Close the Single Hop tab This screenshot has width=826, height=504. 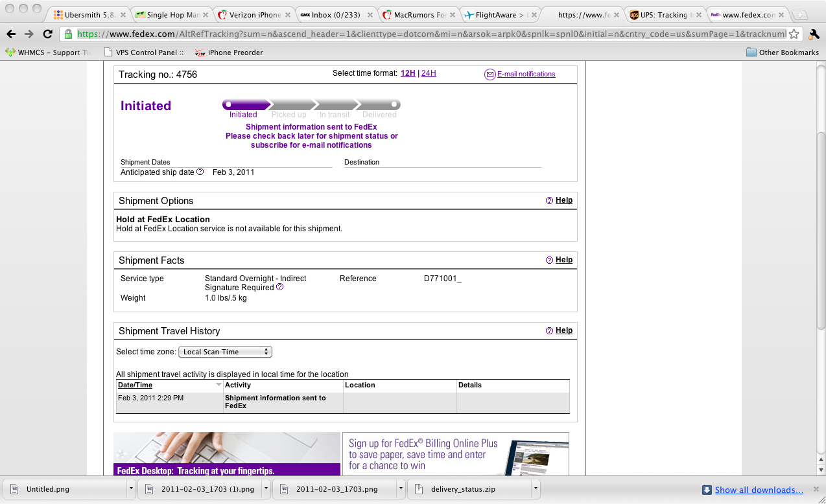click(206, 15)
